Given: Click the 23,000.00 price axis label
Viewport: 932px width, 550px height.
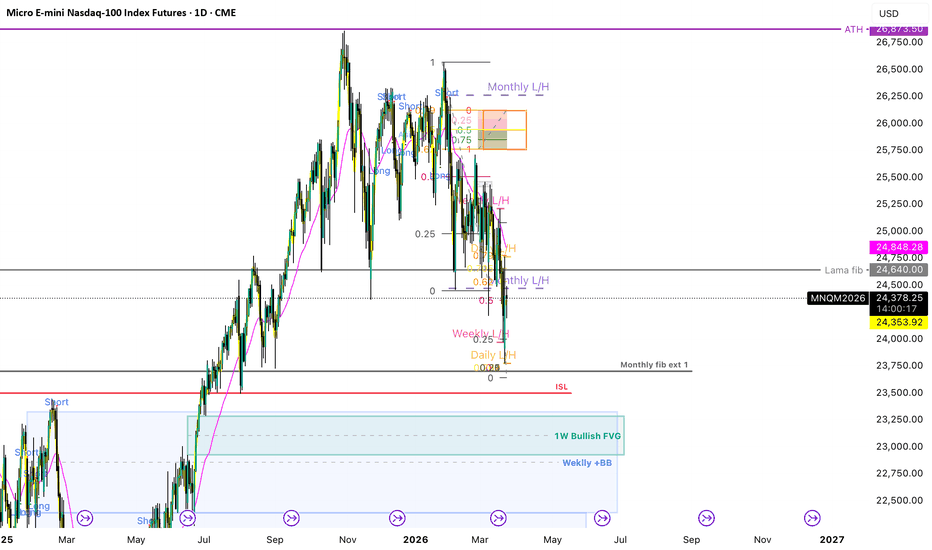Looking at the screenshot, I should (899, 447).
